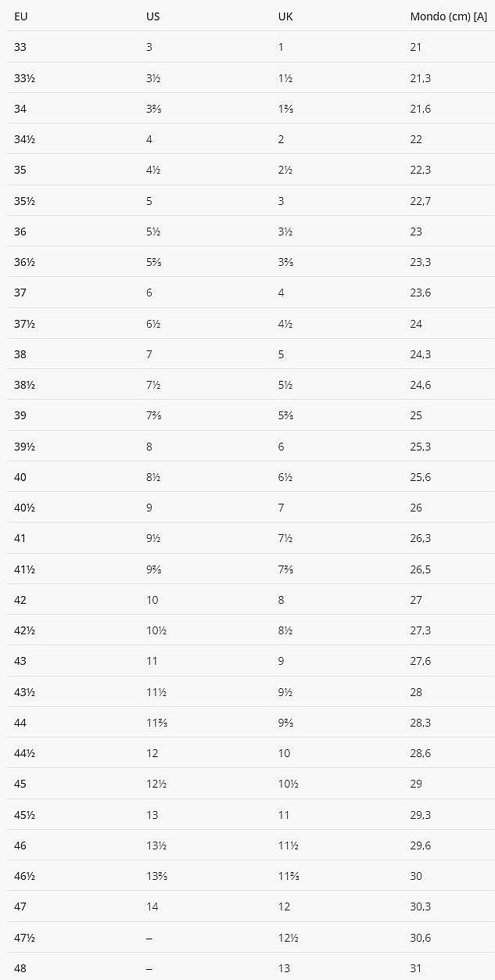Viewport: 495px width, 980px height.
Task: Click Mondo value 26,5 cell
Action: (x=420, y=569)
